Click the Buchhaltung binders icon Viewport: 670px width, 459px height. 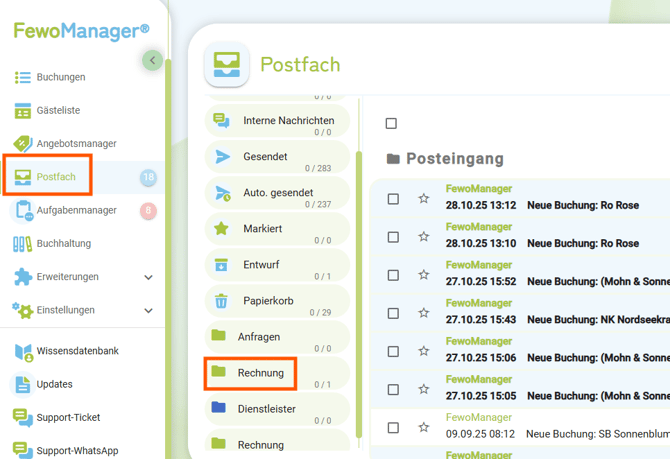(22, 244)
